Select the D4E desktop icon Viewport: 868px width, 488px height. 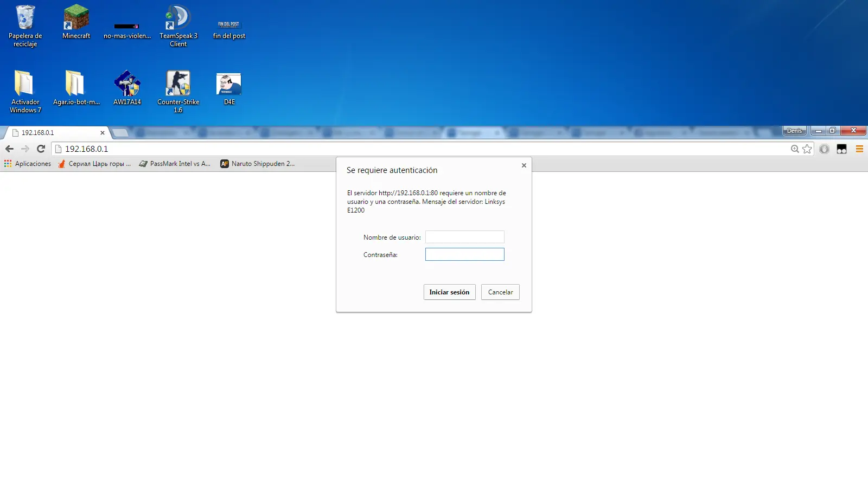229,88
